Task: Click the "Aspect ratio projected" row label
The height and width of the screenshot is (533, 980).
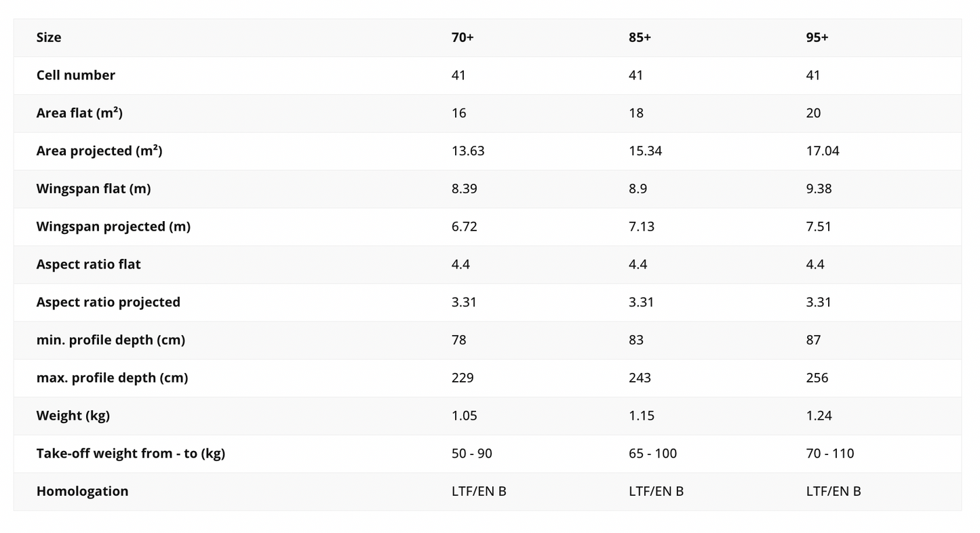Action: (x=109, y=302)
